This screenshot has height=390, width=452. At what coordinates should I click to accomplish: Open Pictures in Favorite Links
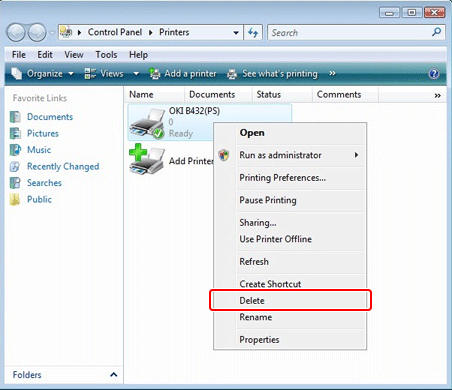(x=43, y=133)
